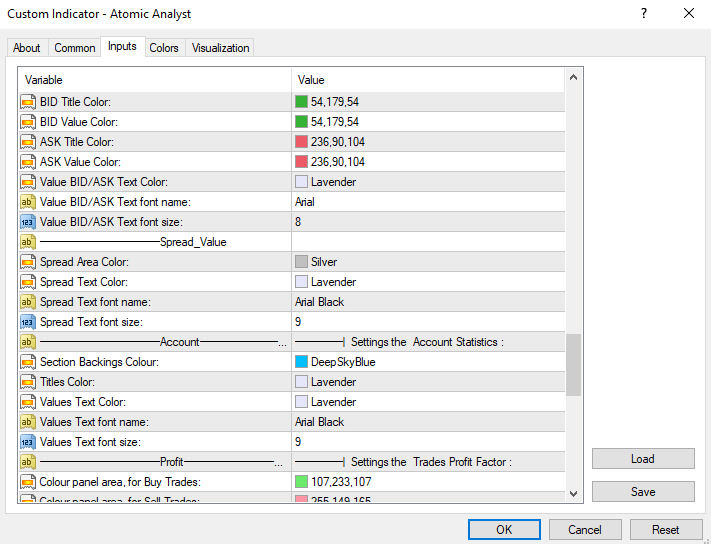Image resolution: width=711 pixels, height=544 pixels.
Task: Click the string icon beside Values Text font name
Action: click(x=28, y=422)
